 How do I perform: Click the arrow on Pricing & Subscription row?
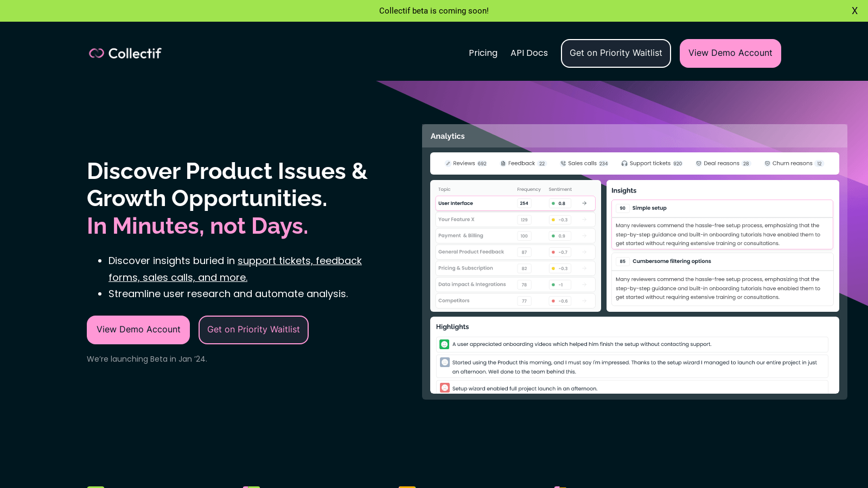(584, 268)
